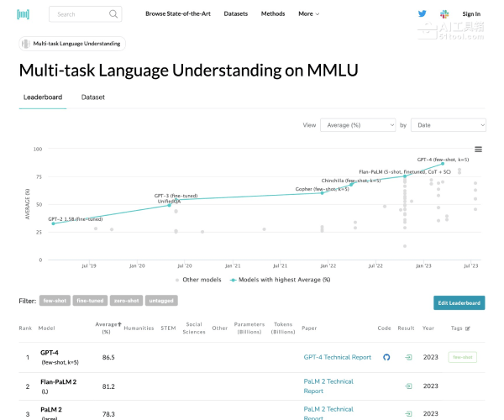
Task: Open the chart hamburger menu icon
Action: tap(478, 149)
